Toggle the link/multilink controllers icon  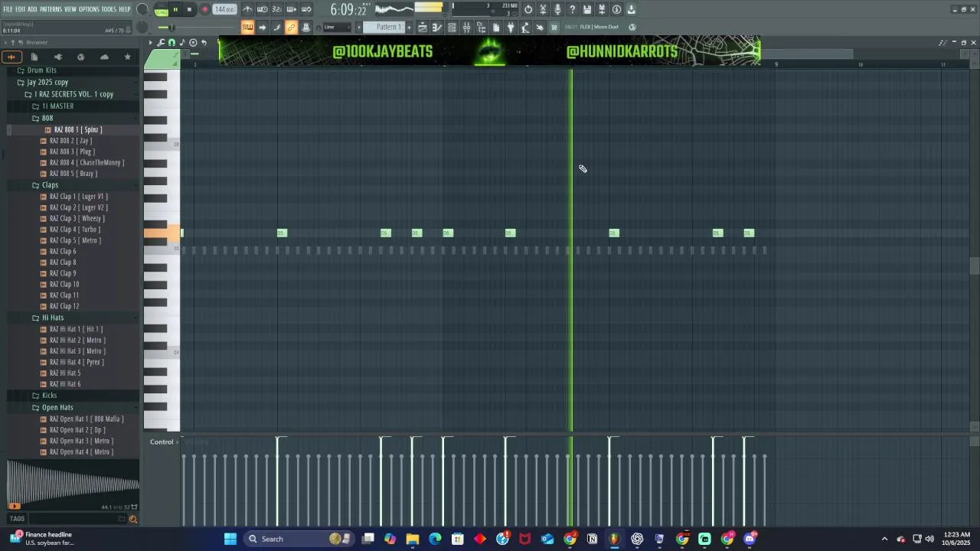pyautogui.click(x=291, y=27)
